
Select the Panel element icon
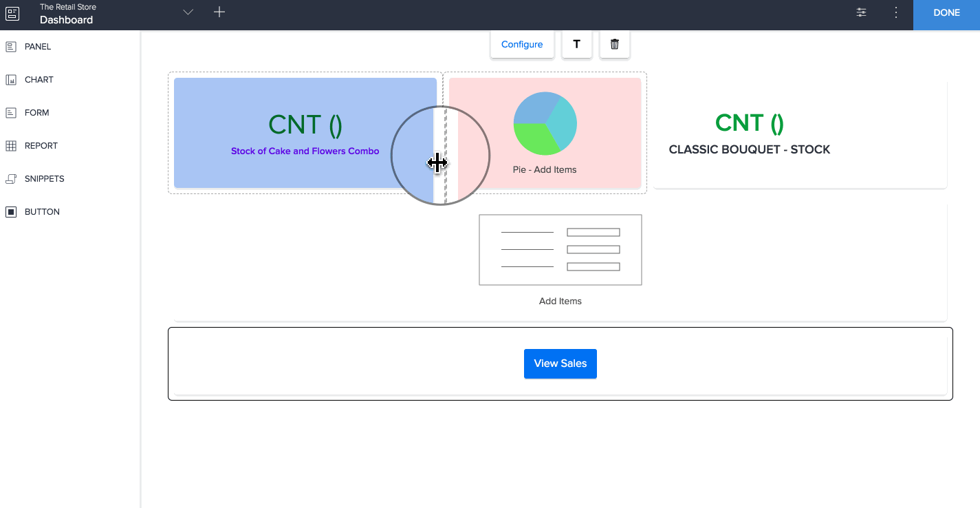tap(11, 47)
